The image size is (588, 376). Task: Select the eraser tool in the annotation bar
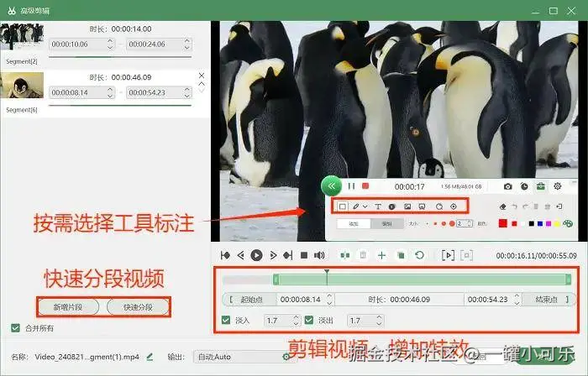point(503,206)
